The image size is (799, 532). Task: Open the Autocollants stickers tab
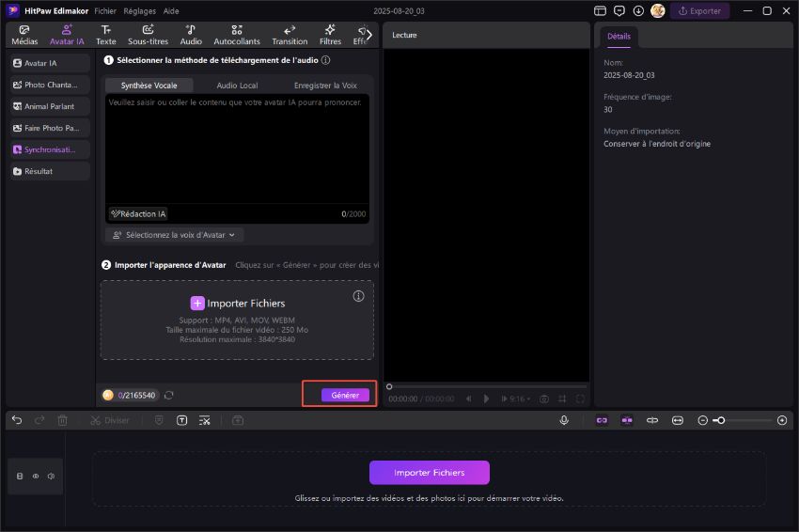tap(237, 35)
